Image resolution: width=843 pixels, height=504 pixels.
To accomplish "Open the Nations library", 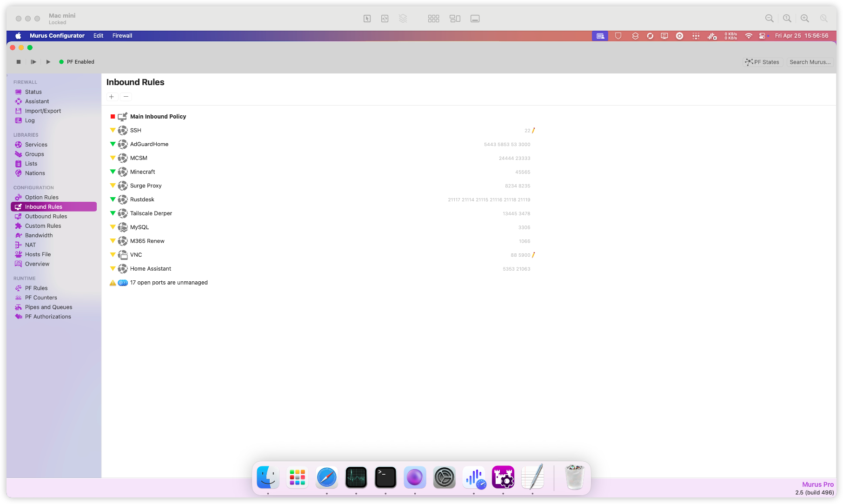I will [x=35, y=173].
